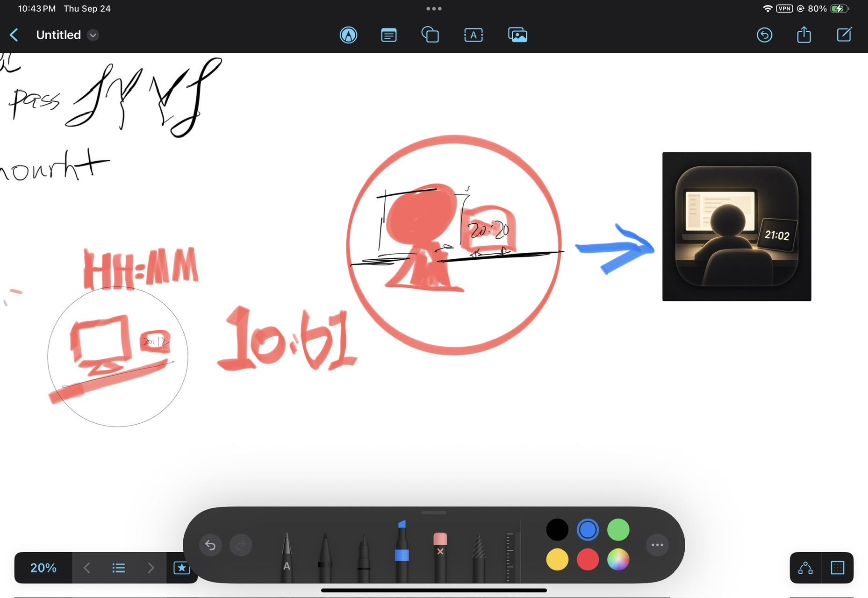Tap the Wi-Fi status icon

tap(767, 8)
